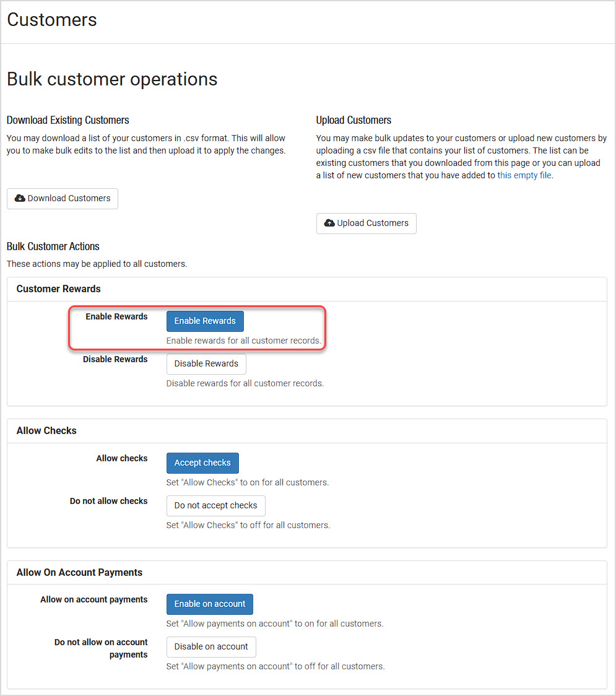Click Do not accept checks button

click(215, 505)
